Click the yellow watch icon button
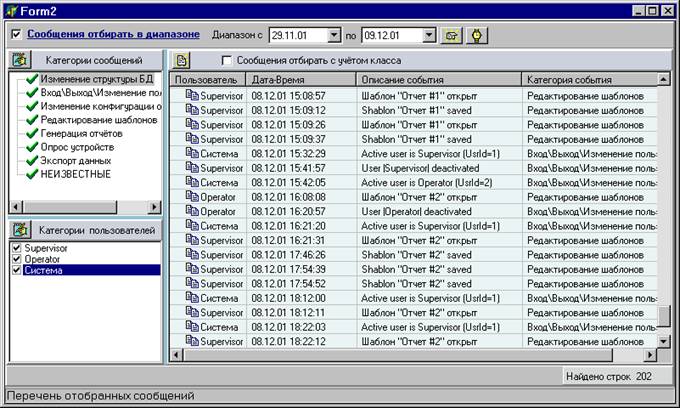Viewport: 680px width, 408px height. 477,35
